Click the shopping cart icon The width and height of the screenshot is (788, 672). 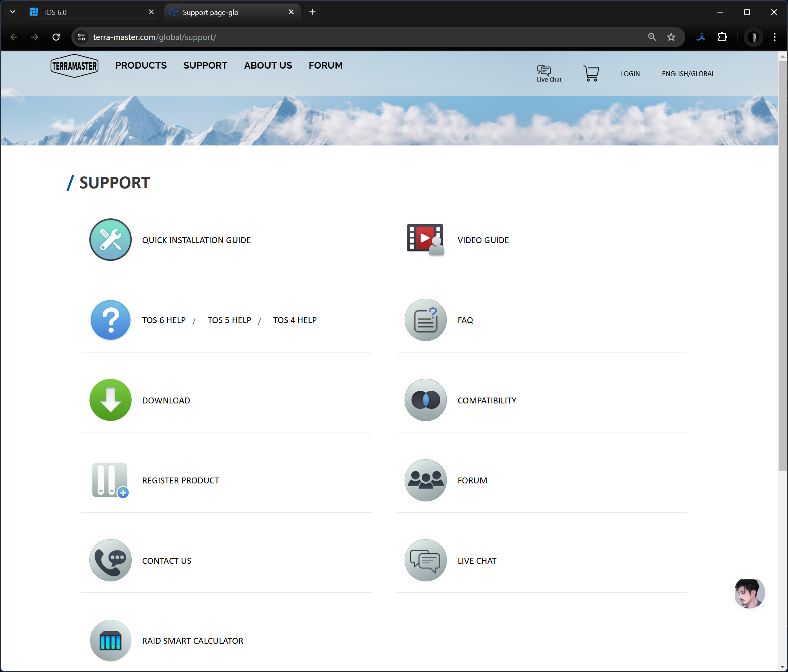[591, 73]
